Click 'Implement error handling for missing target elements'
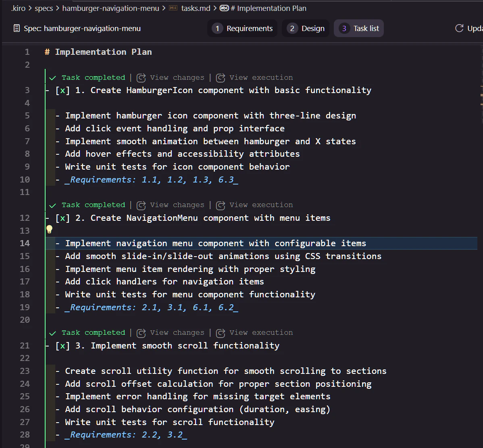The width and height of the screenshot is (483, 448). (x=198, y=396)
